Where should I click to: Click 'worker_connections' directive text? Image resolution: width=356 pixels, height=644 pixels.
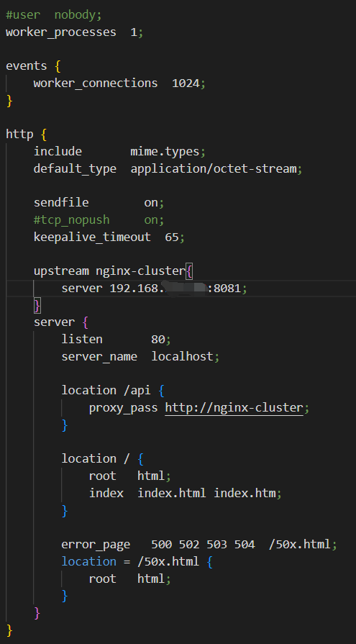pyautogui.click(x=95, y=83)
